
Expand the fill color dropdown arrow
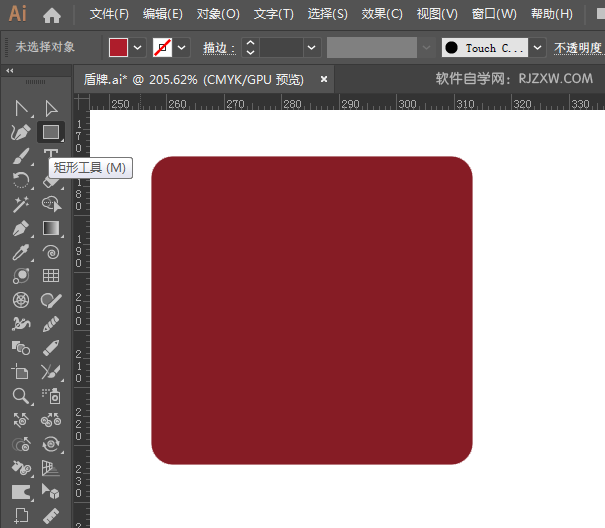[138, 47]
